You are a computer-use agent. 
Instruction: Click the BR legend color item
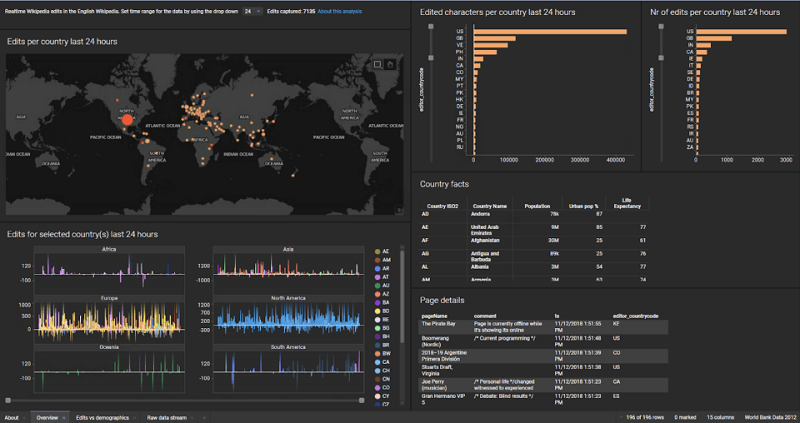pyautogui.click(x=382, y=345)
